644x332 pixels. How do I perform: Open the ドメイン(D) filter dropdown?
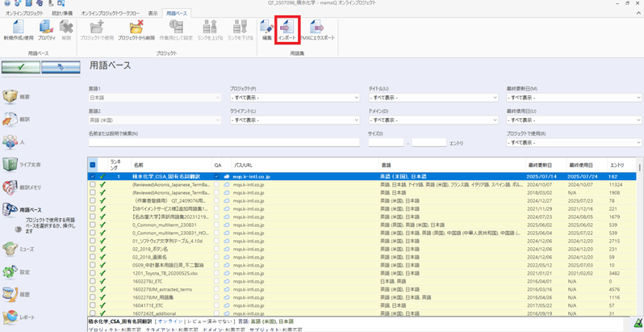click(x=433, y=120)
